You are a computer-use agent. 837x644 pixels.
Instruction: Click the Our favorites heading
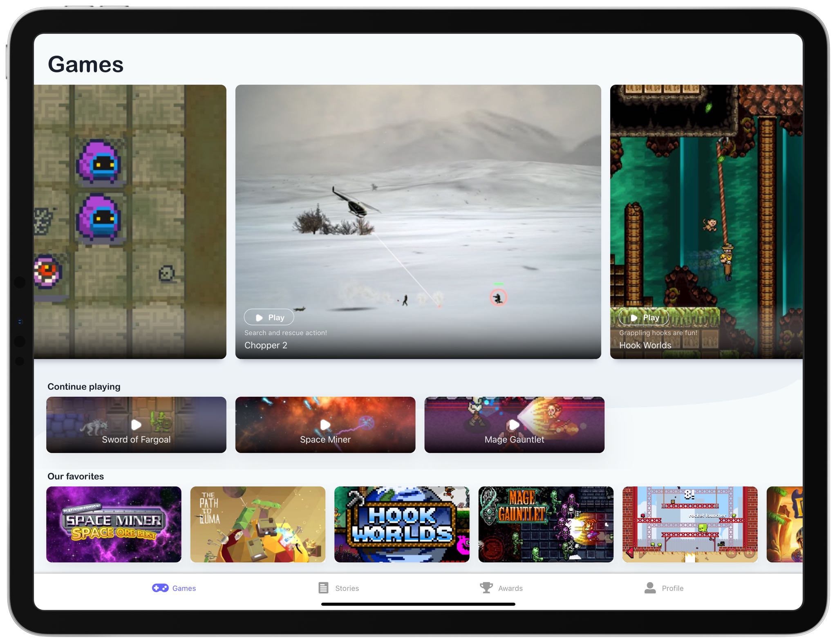[76, 476]
